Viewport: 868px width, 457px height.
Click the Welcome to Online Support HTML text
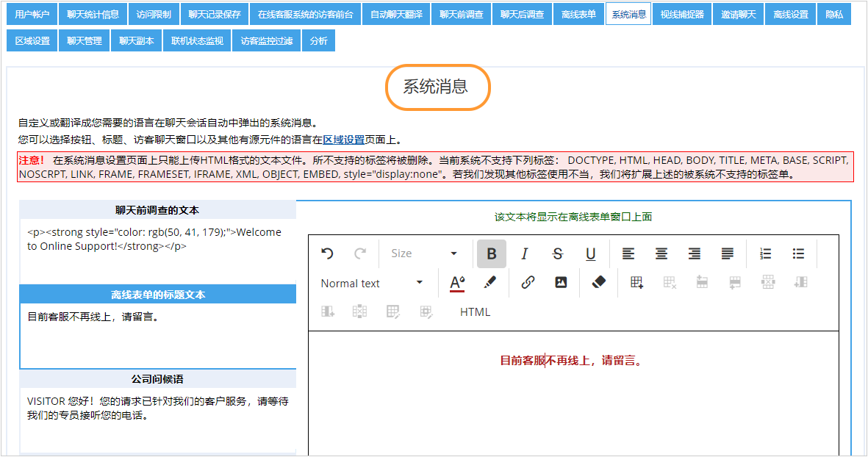click(x=154, y=239)
